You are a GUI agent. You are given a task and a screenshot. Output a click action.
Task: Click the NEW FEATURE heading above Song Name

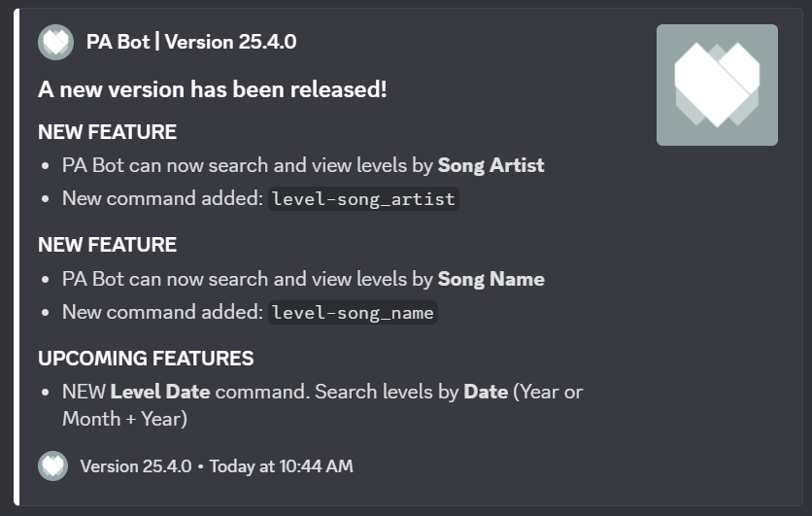click(107, 245)
